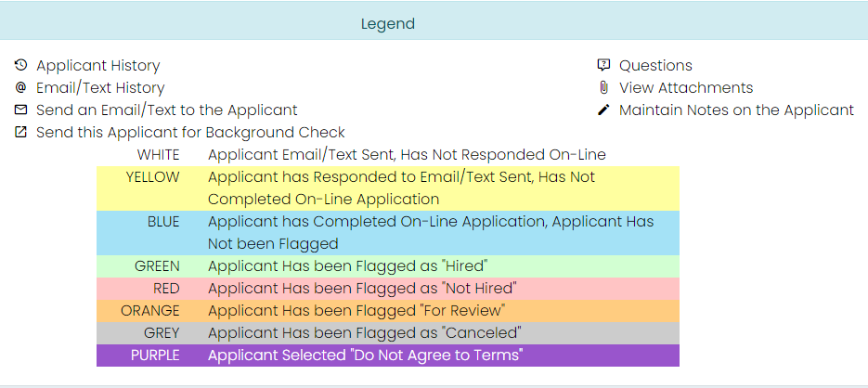Click the Applicant History clock icon
Viewport: 868px width, 388px height.
[20, 66]
